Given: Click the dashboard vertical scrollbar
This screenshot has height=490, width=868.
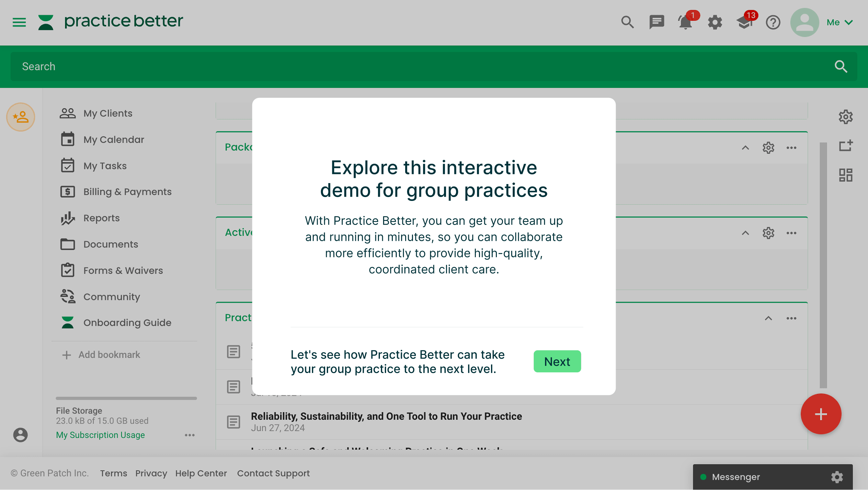Looking at the screenshot, I should point(823,265).
